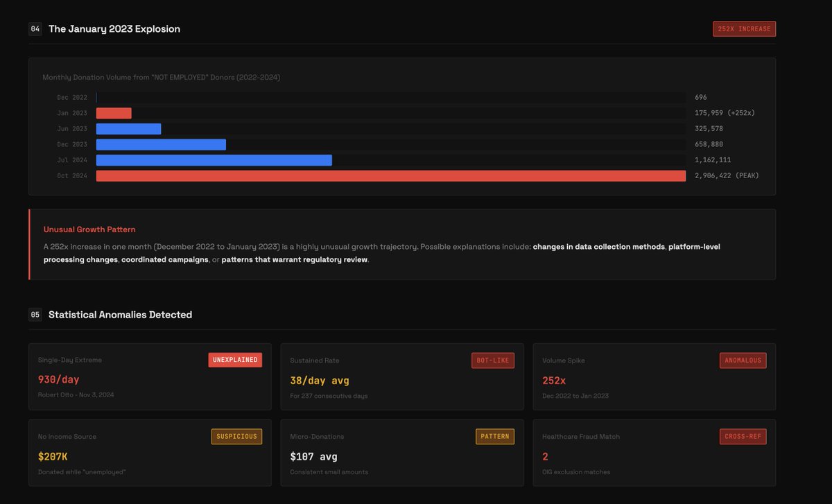Image resolution: width=832 pixels, height=504 pixels.
Task: Click the value 2,906,422 (PEAK)
Action: click(x=727, y=176)
